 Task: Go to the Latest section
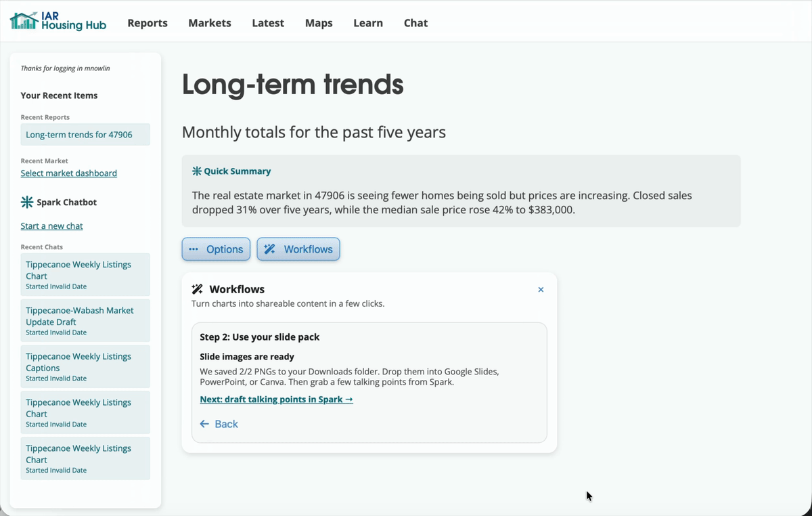pyautogui.click(x=268, y=23)
